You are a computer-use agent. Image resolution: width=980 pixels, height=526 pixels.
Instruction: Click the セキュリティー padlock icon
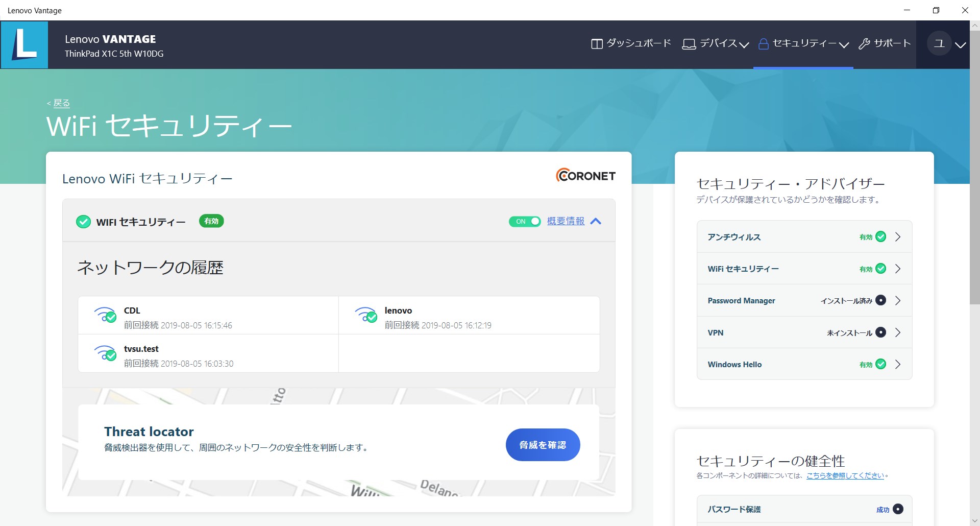coord(764,44)
